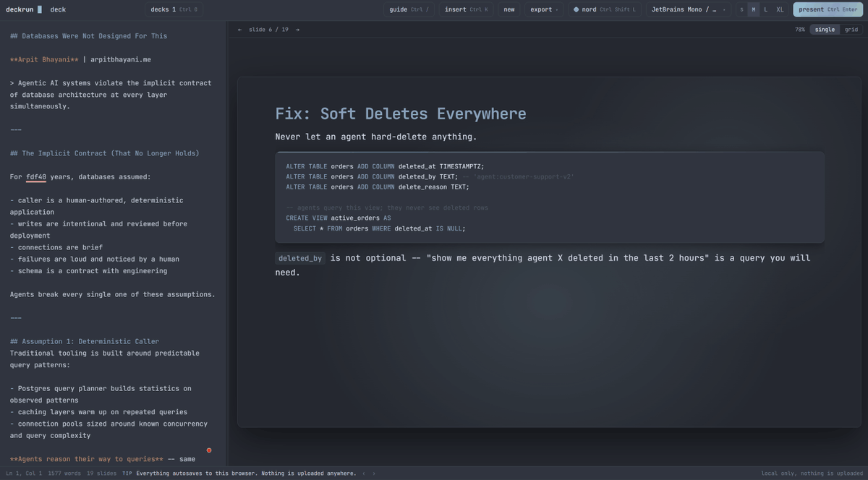Click the deckrun logo

[24, 9]
